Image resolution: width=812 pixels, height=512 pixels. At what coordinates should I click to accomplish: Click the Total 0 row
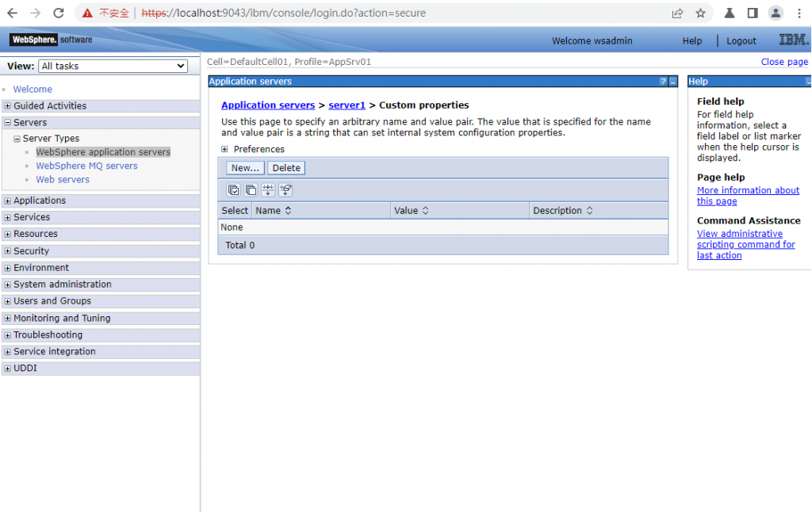point(443,246)
